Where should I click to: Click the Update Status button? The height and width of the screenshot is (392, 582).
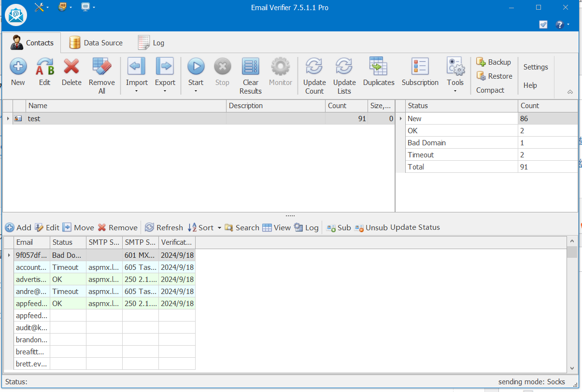point(415,227)
